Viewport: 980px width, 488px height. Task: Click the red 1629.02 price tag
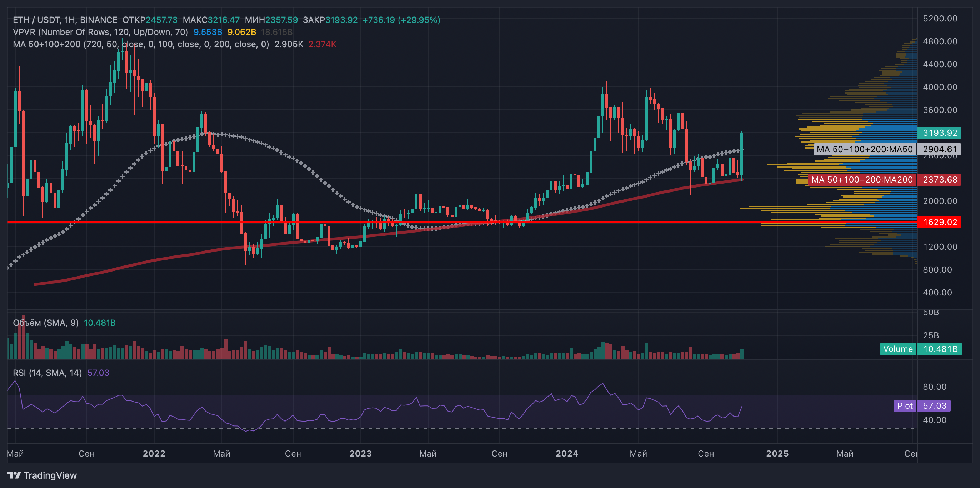tap(939, 222)
